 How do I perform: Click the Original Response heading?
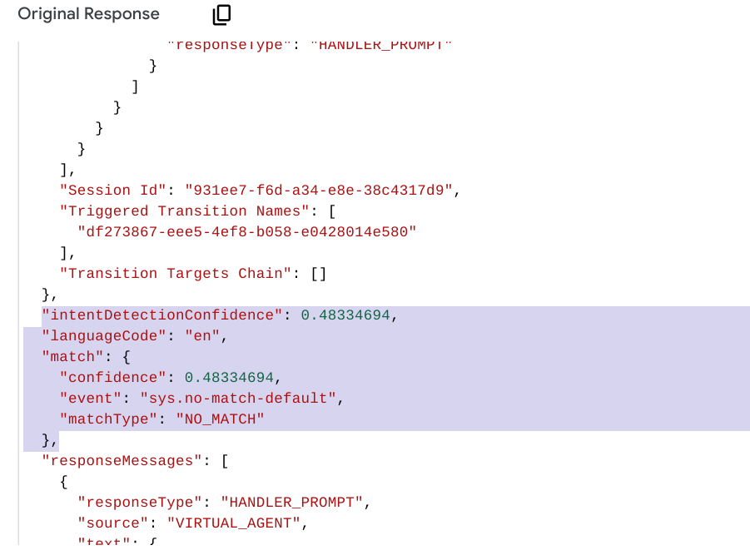[88, 13]
